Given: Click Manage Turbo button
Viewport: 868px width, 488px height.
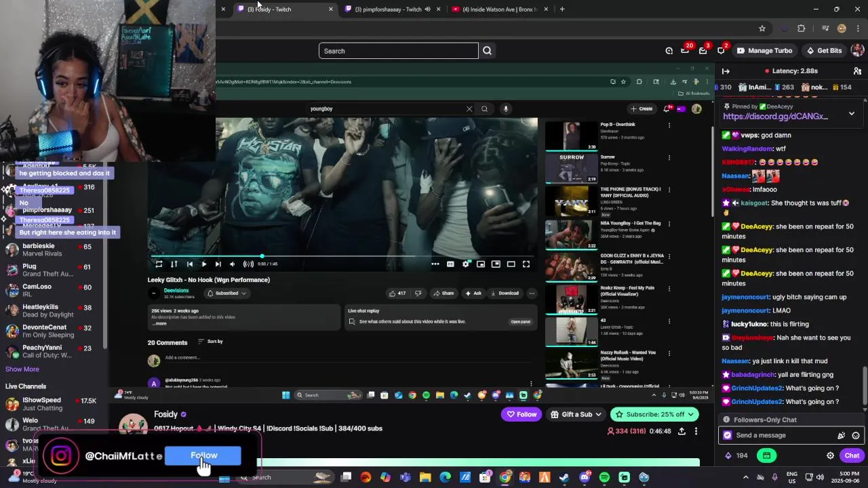Looking at the screenshot, I should [764, 51].
